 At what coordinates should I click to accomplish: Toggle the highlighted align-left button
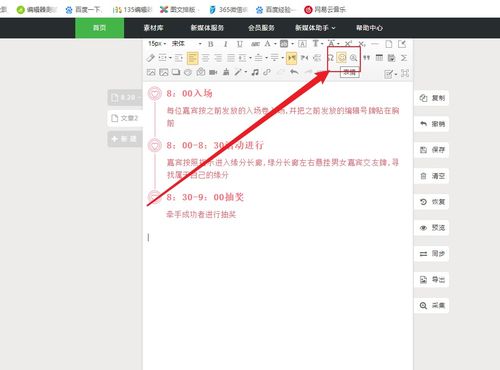click(x=192, y=58)
